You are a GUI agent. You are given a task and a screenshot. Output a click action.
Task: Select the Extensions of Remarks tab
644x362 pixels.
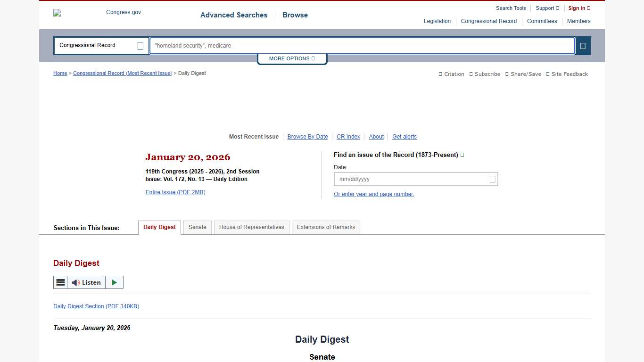point(326,227)
